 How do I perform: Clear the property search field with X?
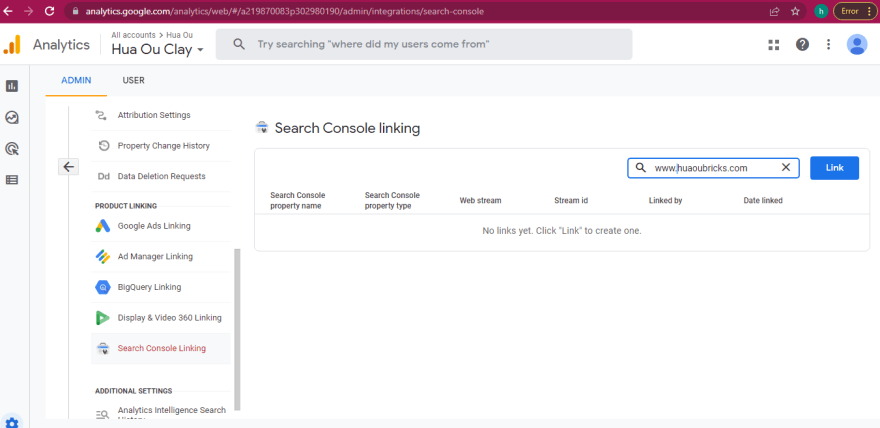coord(786,167)
